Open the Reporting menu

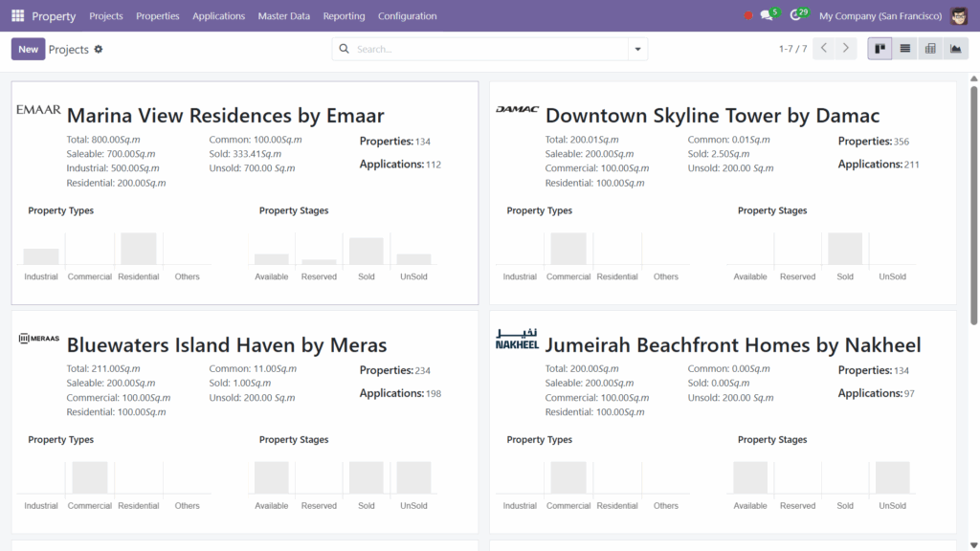pos(344,15)
